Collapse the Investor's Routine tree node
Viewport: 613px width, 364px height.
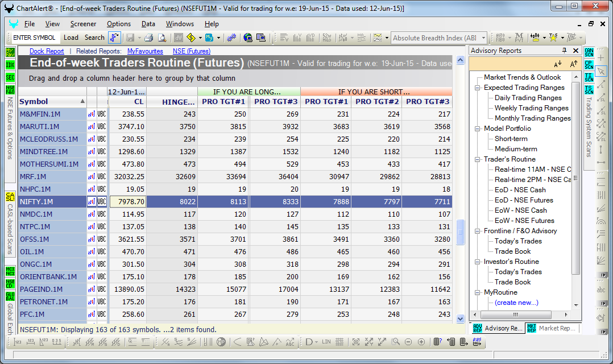pos(477,262)
